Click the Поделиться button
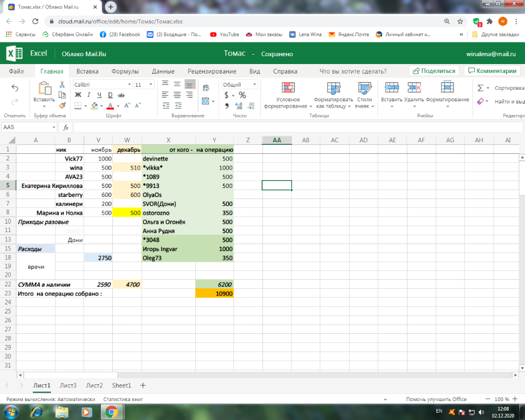The width and height of the screenshot is (525, 420). pos(434,70)
